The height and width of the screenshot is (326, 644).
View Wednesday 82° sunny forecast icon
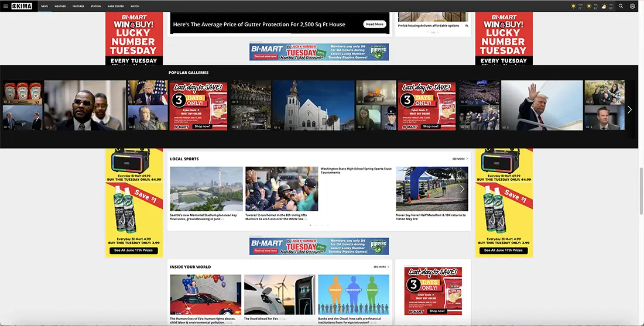(x=589, y=6)
